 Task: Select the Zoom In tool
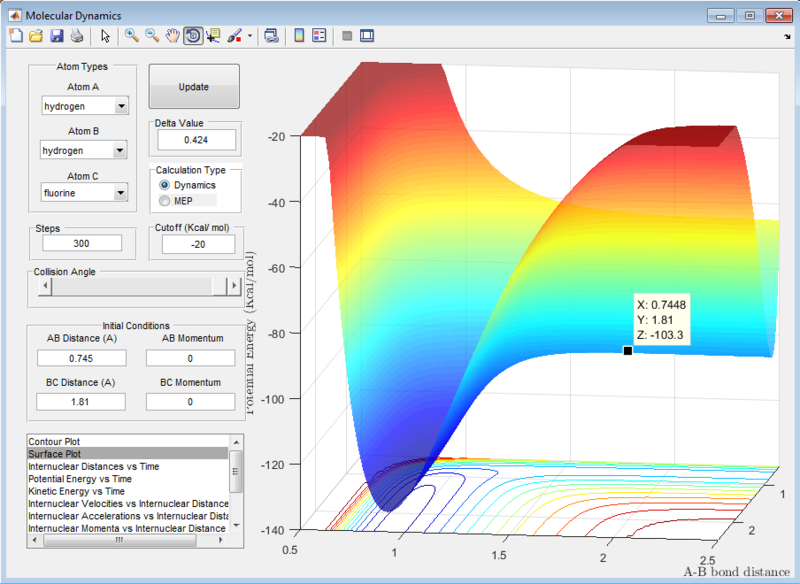130,36
